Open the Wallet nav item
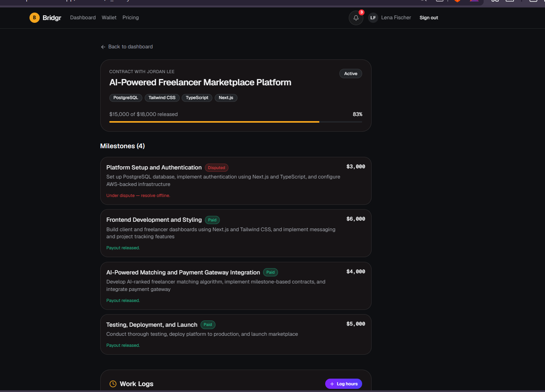Image resolution: width=545 pixels, height=392 pixels. click(x=109, y=18)
